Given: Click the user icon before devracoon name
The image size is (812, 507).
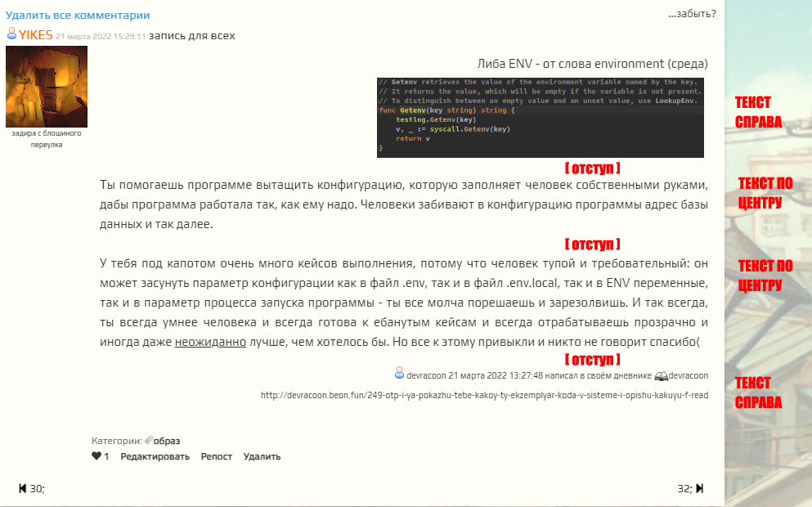Looking at the screenshot, I should [x=399, y=375].
